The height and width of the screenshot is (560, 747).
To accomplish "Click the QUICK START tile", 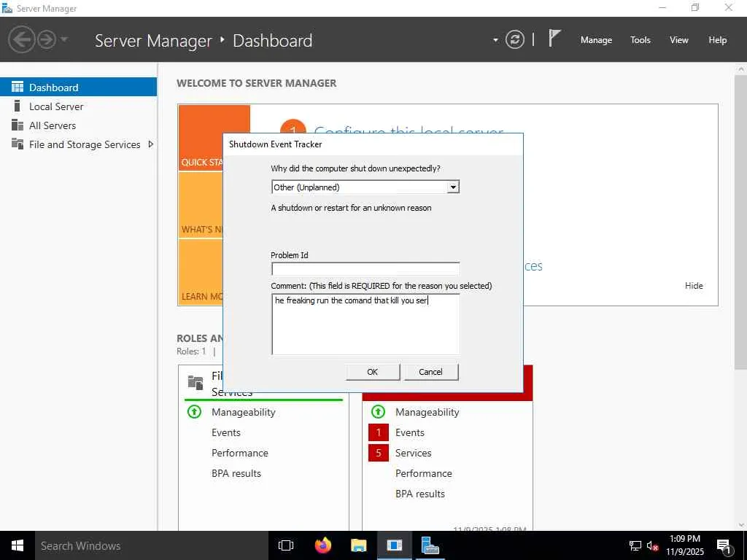I will point(201,138).
